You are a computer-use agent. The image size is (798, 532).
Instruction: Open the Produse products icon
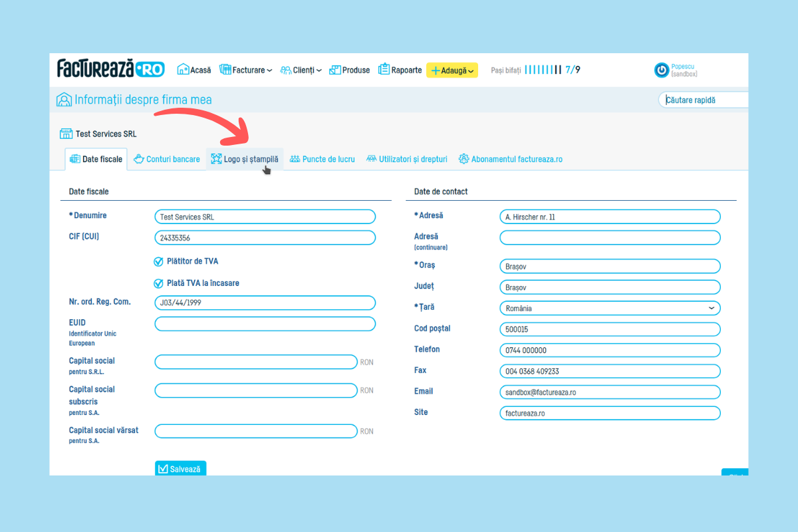point(335,70)
